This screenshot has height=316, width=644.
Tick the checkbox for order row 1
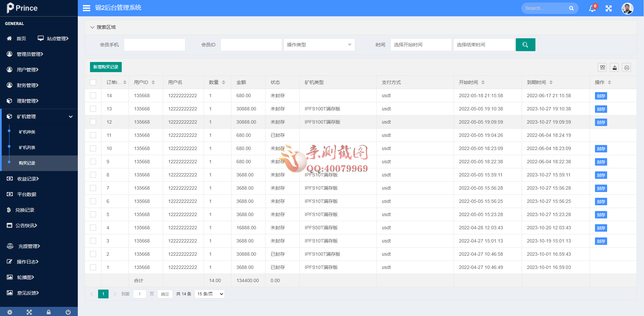[x=93, y=267]
